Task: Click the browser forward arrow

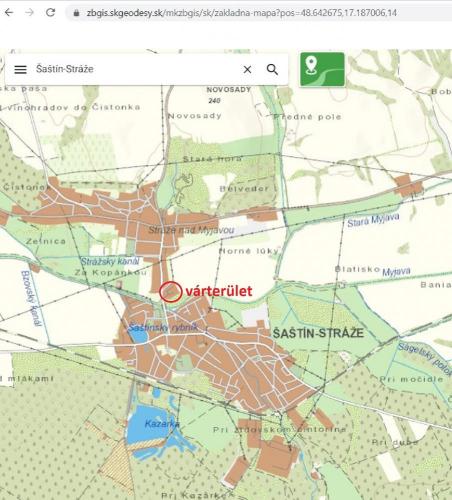Action: click(x=30, y=13)
